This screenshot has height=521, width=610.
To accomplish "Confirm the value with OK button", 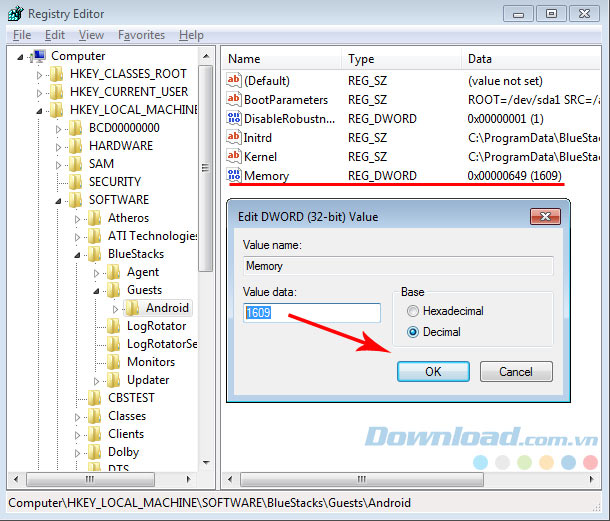I will [x=433, y=371].
